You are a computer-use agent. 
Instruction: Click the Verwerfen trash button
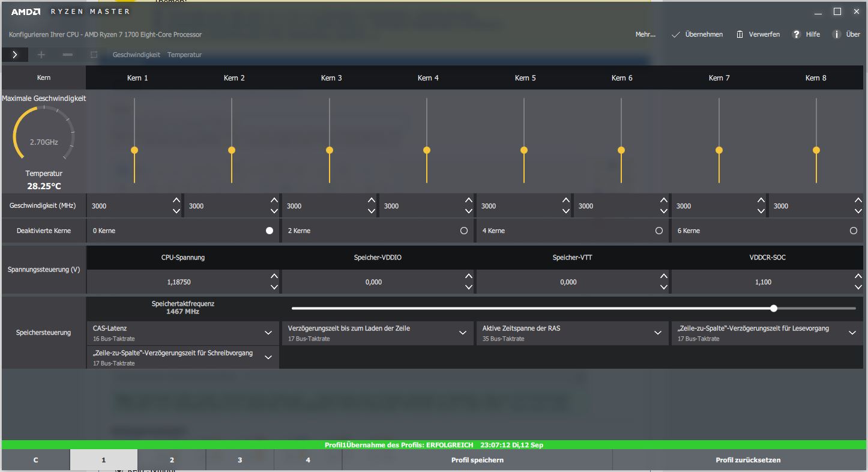pyautogui.click(x=758, y=34)
